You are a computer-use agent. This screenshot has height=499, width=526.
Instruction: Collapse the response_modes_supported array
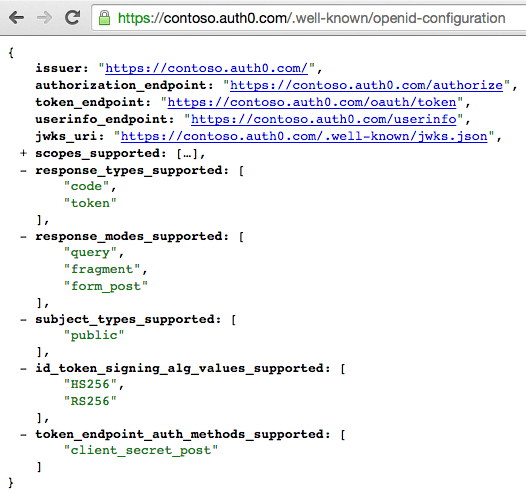[23, 237]
